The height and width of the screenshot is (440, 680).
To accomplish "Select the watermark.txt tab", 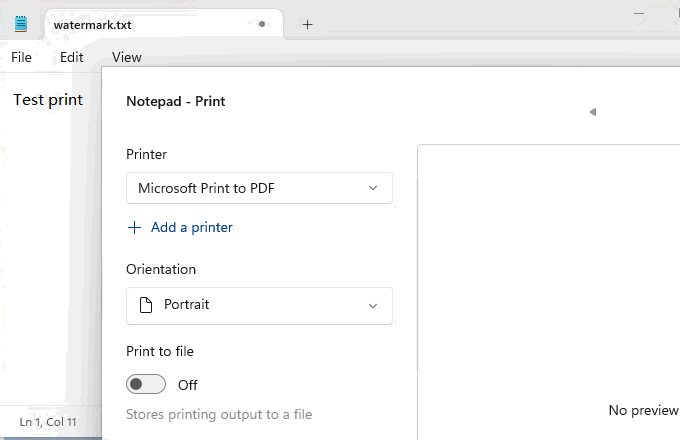I will coord(165,24).
